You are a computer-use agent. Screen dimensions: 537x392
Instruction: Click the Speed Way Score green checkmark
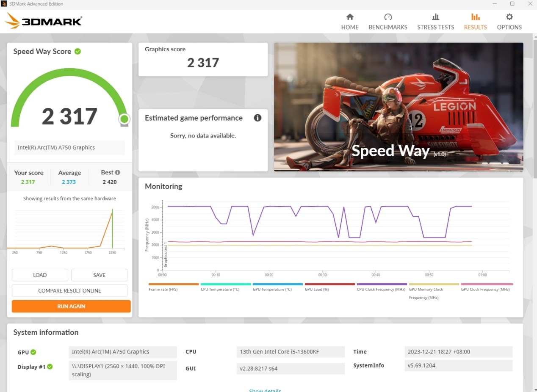[x=78, y=51]
